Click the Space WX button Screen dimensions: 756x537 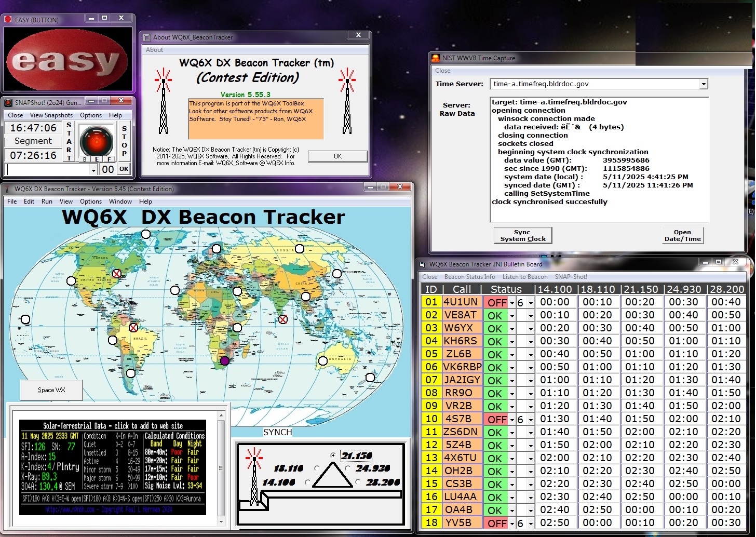tap(51, 390)
